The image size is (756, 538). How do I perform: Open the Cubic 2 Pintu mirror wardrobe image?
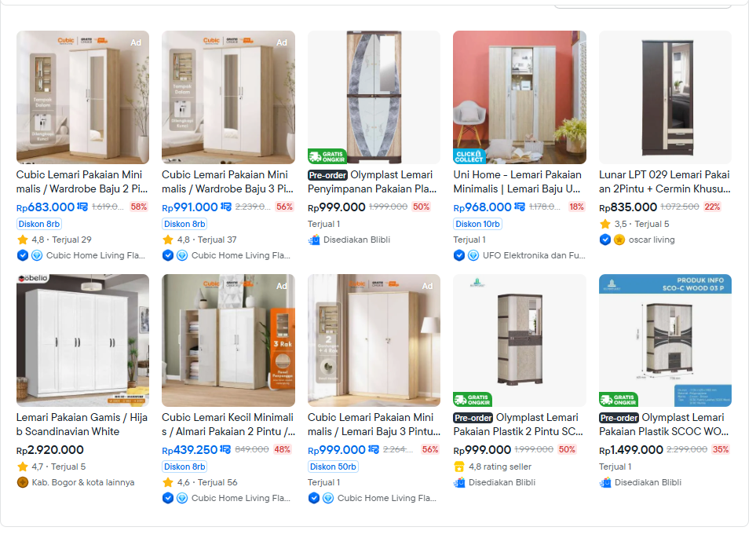pos(83,98)
